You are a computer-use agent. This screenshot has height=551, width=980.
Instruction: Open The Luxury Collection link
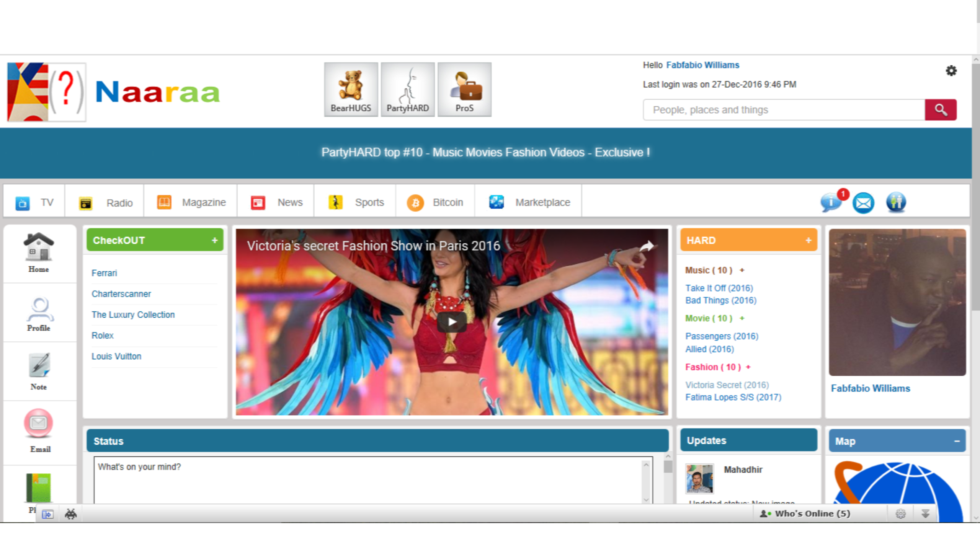click(133, 315)
